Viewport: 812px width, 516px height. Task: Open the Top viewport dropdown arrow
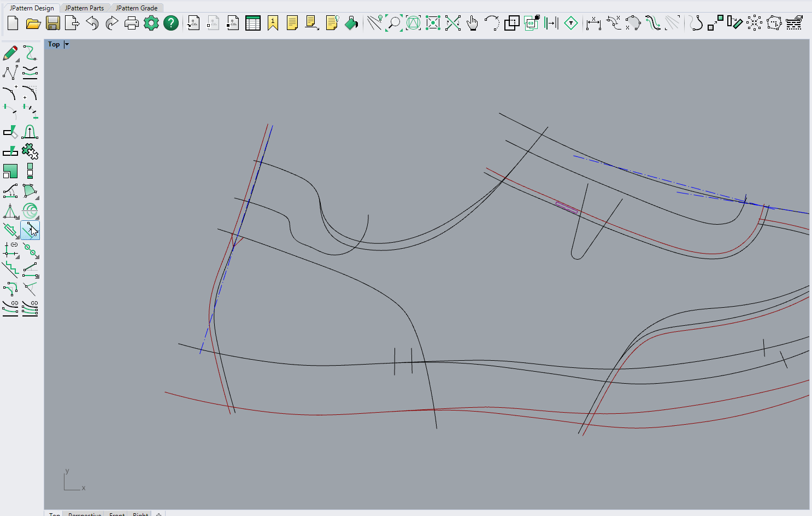pyautogui.click(x=67, y=44)
